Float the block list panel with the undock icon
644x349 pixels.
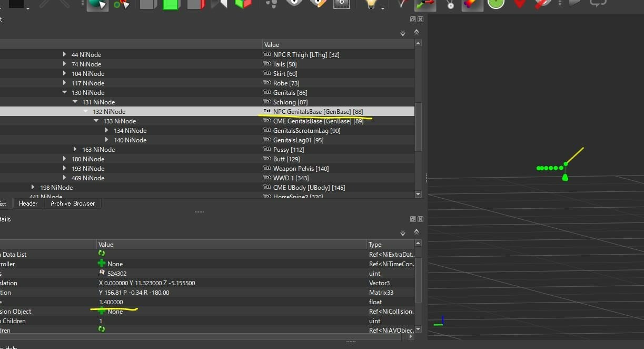(413, 19)
